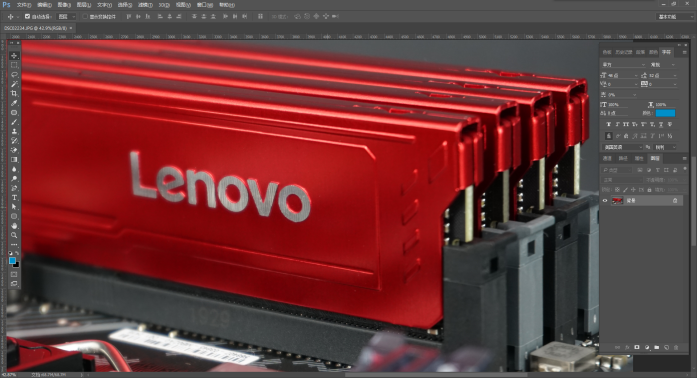Select the Dodge tool
697x378 pixels.
coord(14,178)
